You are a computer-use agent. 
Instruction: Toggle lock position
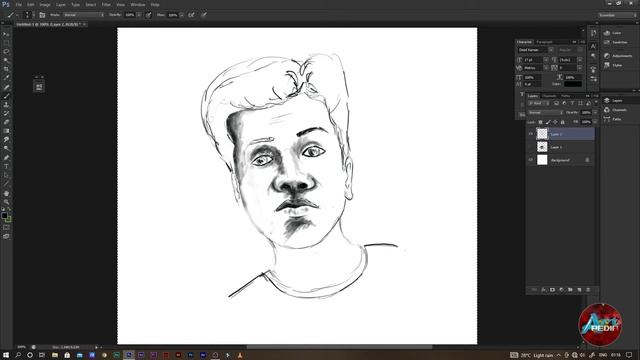(555, 122)
